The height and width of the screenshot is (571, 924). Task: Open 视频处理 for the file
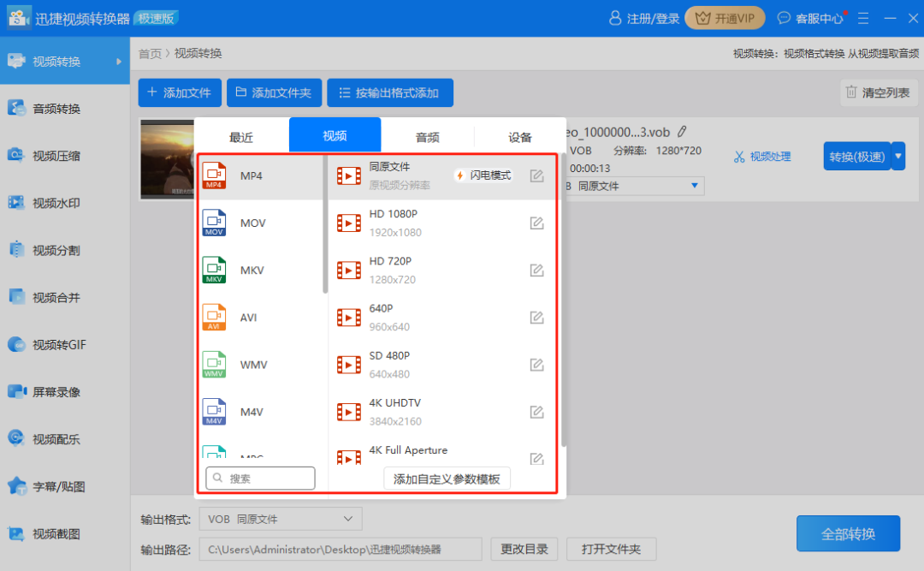762,157
